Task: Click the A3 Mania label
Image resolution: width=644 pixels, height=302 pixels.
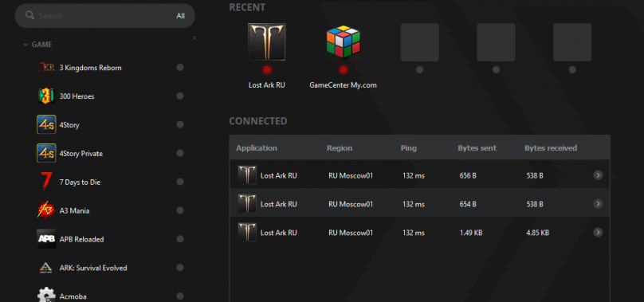Action: coord(74,211)
